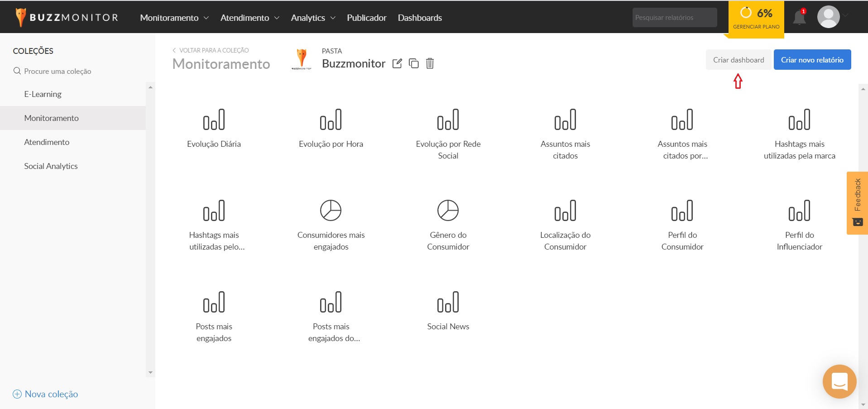
Task: Click the Buzzmonitor logo in header
Action: [67, 18]
